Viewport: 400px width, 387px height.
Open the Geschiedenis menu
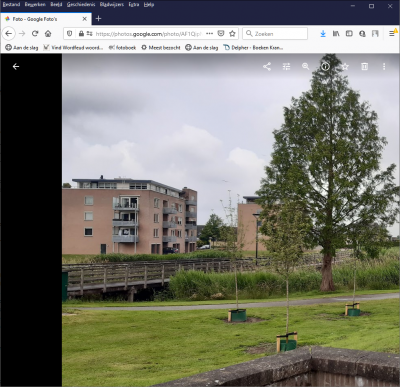81,5
